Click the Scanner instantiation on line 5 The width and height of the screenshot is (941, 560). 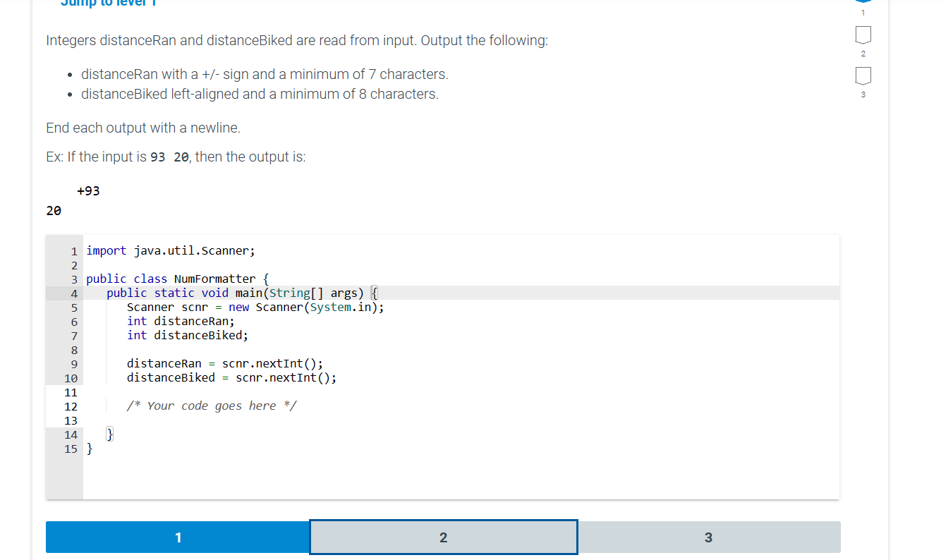click(254, 307)
